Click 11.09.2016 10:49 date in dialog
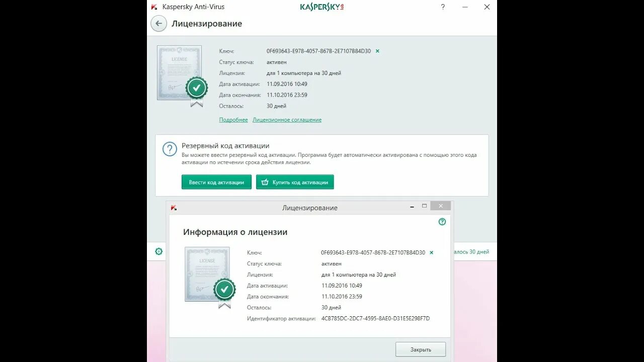The image size is (644, 362). click(342, 286)
